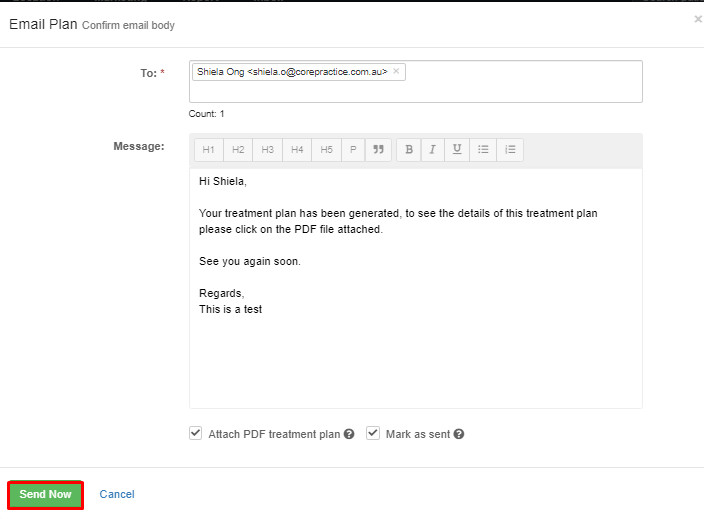Toggle underline formatting

pyautogui.click(x=457, y=150)
